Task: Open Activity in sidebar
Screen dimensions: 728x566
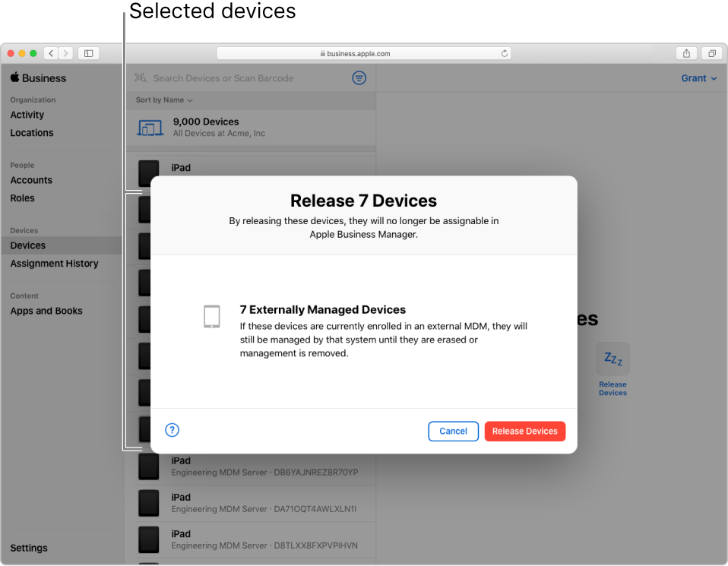Action: (x=27, y=115)
